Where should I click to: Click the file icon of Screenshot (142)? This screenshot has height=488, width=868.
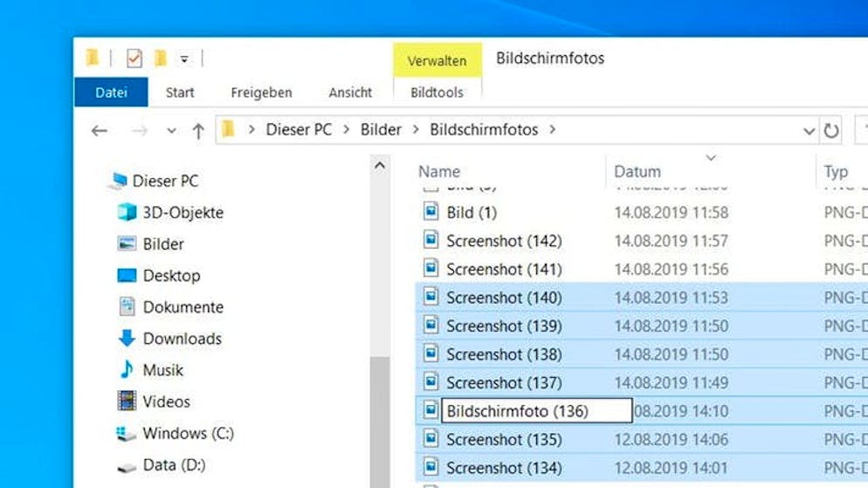(x=431, y=239)
